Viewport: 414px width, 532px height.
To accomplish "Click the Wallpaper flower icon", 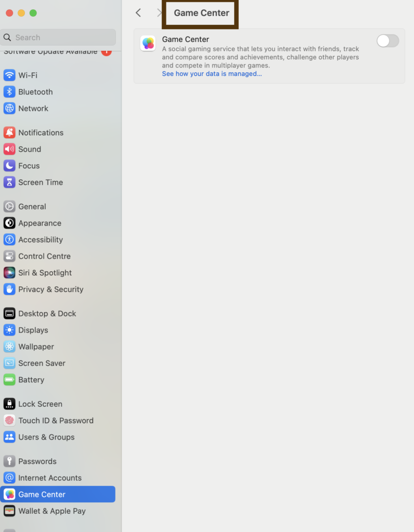I will click(9, 347).
